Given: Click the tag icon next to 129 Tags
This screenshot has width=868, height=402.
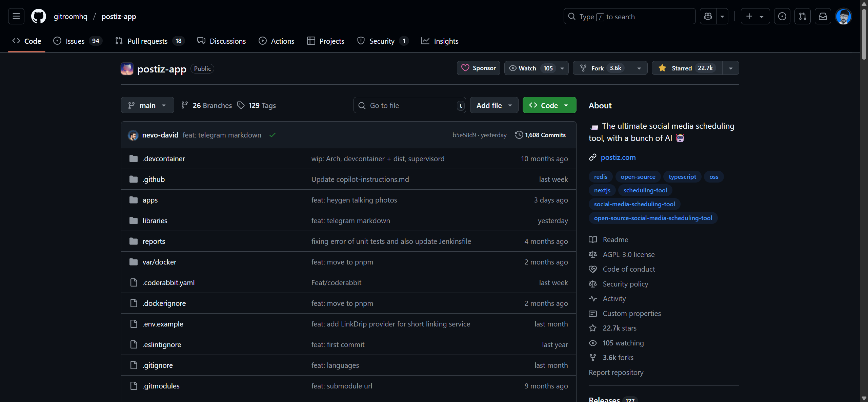Looking at the screenshot, I should coord(241,105).
